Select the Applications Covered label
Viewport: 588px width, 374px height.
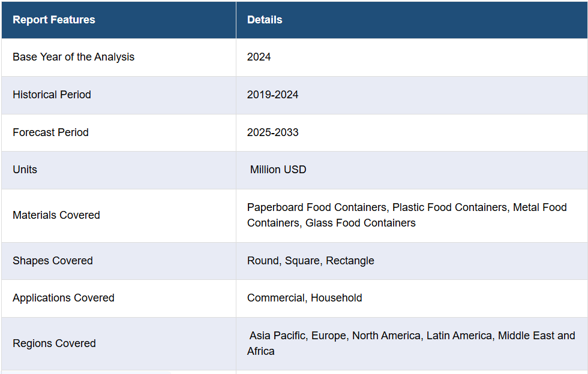63,298
